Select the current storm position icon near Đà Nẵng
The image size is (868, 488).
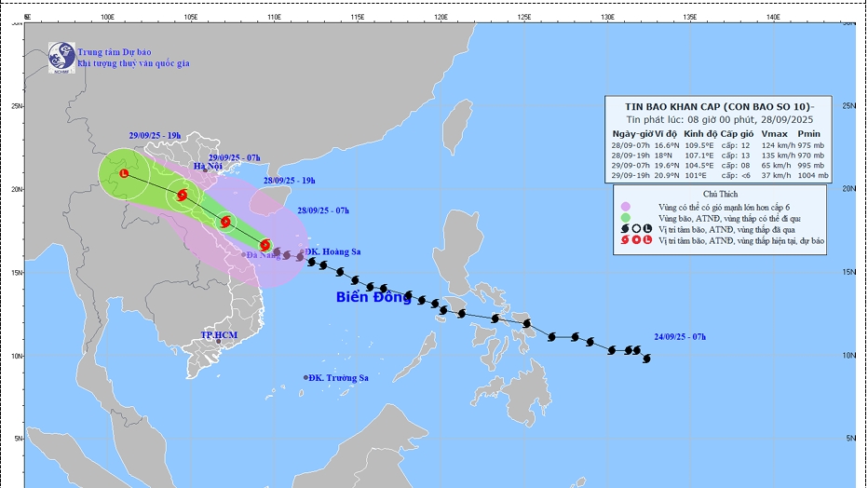tap(266, 245)
